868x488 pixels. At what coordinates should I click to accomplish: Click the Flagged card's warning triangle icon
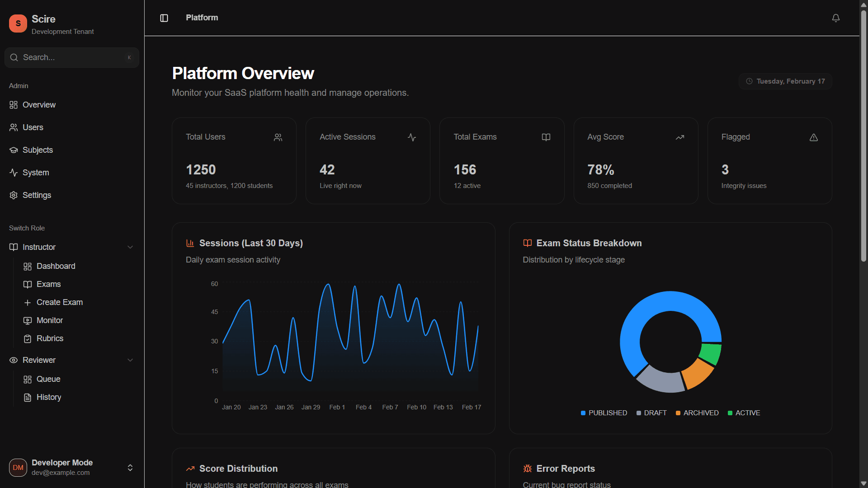(x=814, y=137)
